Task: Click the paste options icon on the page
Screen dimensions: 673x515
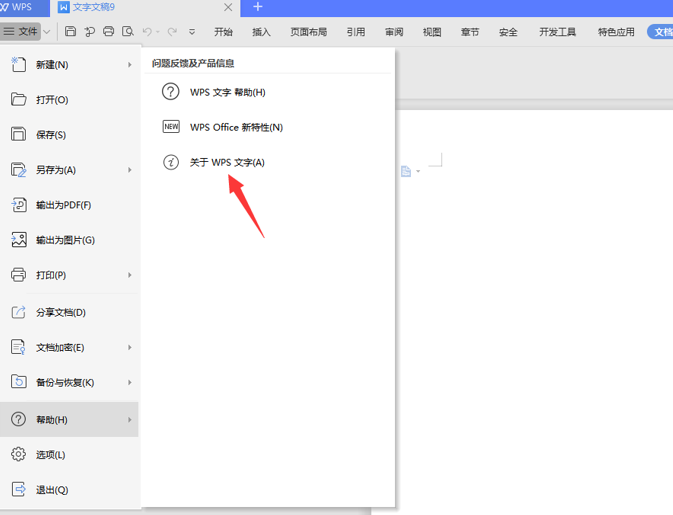Action: click(406, 171)
